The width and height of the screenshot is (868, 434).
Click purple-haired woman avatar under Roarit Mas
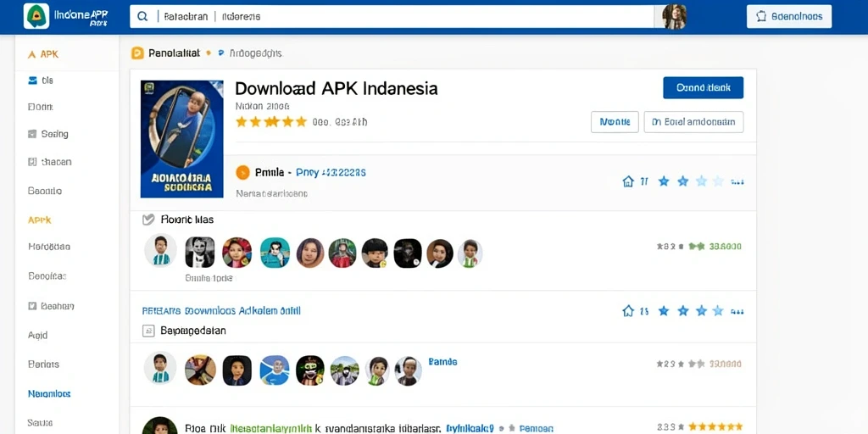pos(310,253)
